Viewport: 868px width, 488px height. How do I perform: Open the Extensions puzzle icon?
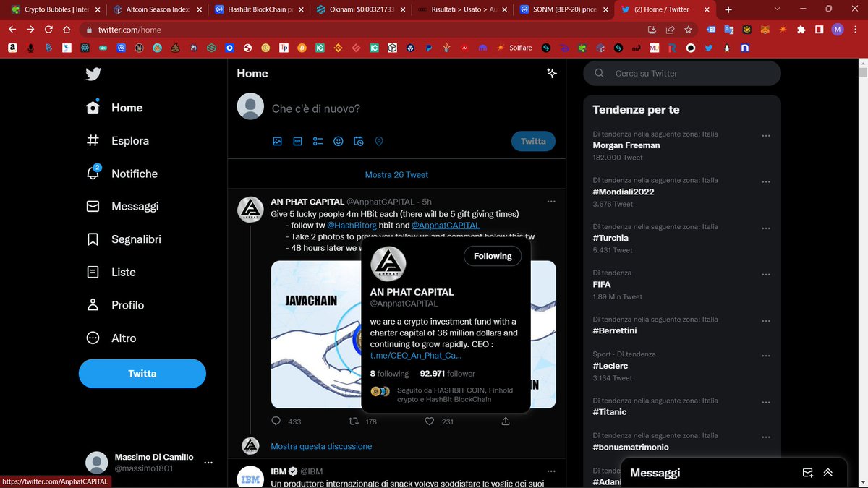click(801, 30)
